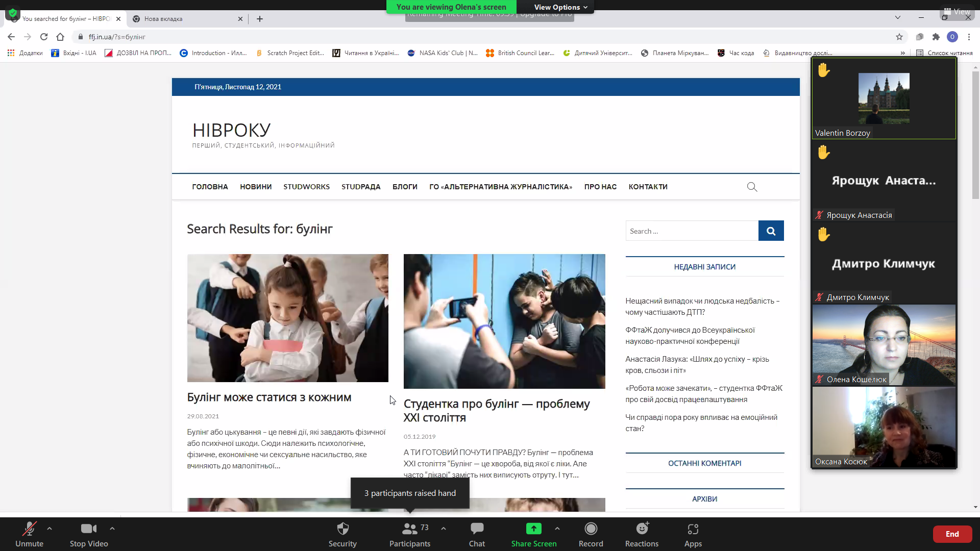
Task: Start recording the meeting
Action: (591, 533)
